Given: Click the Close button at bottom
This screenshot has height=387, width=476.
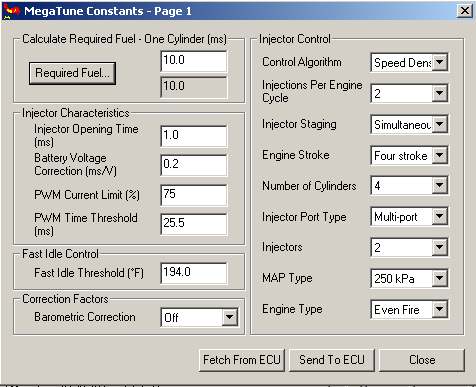Looking at the screenshot, I should click(422, 360).
